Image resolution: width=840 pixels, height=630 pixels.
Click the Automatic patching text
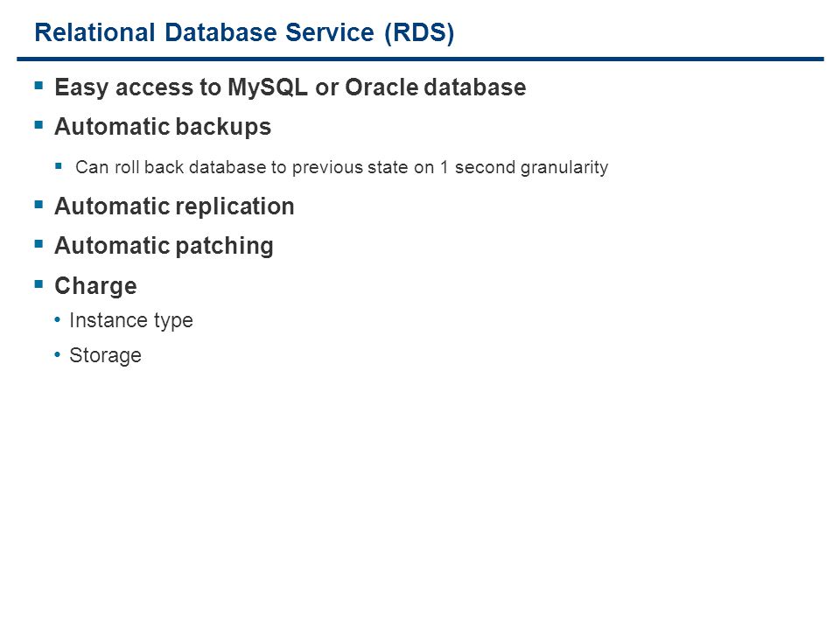[164, 247]
